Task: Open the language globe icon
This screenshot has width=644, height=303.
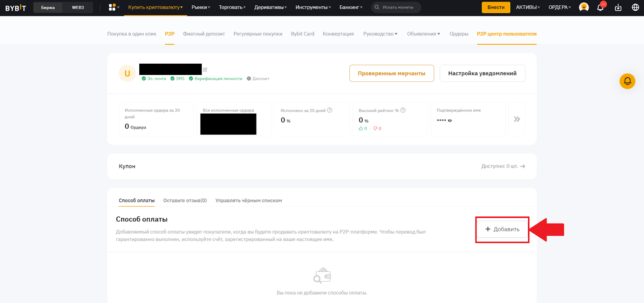Action: point(636,7)
